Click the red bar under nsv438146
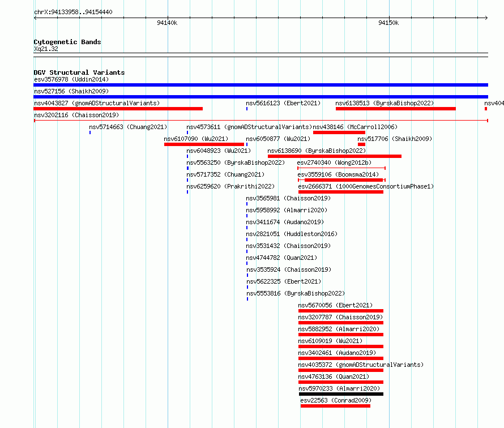The width and height of the screenshot is (504, 428). coord(339,132)
